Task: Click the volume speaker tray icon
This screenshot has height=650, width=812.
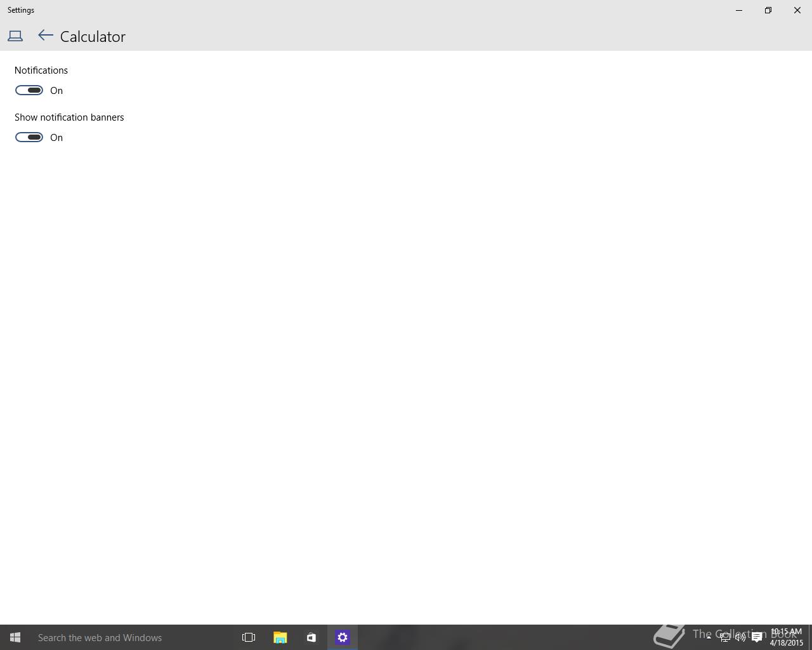Action: 740,637
